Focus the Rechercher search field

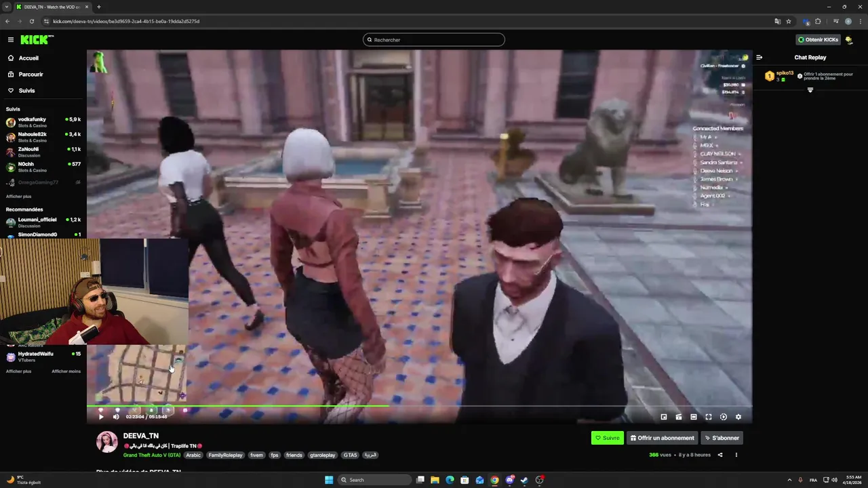pos(434,40)
